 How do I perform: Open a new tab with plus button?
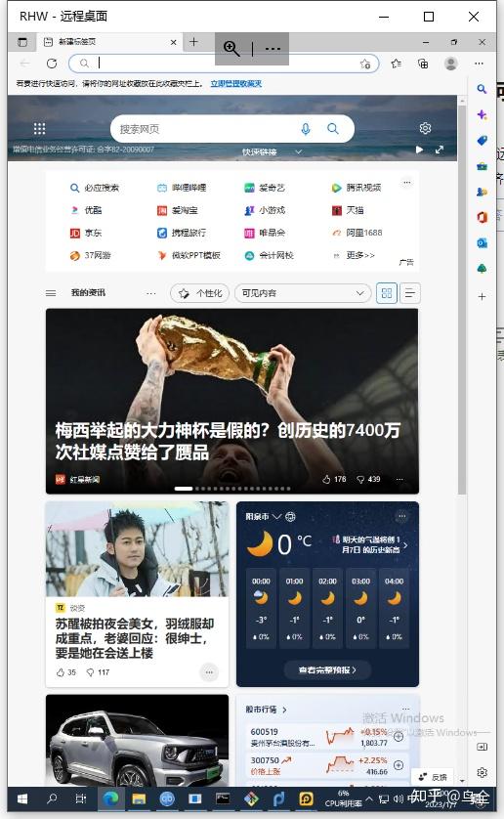193,42
